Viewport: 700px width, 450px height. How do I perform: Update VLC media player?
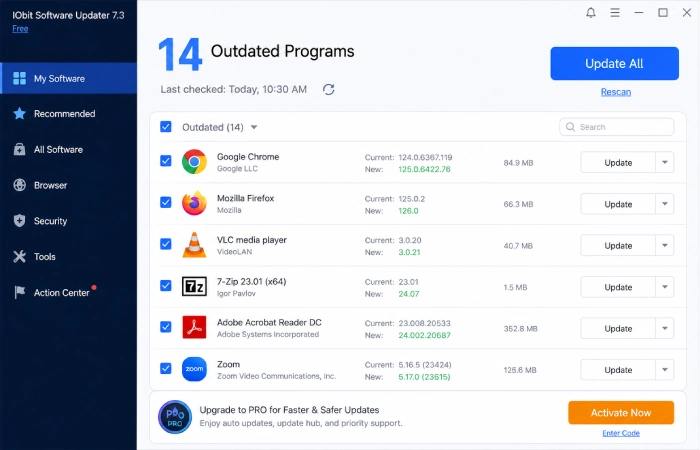(x=618, y=245)
